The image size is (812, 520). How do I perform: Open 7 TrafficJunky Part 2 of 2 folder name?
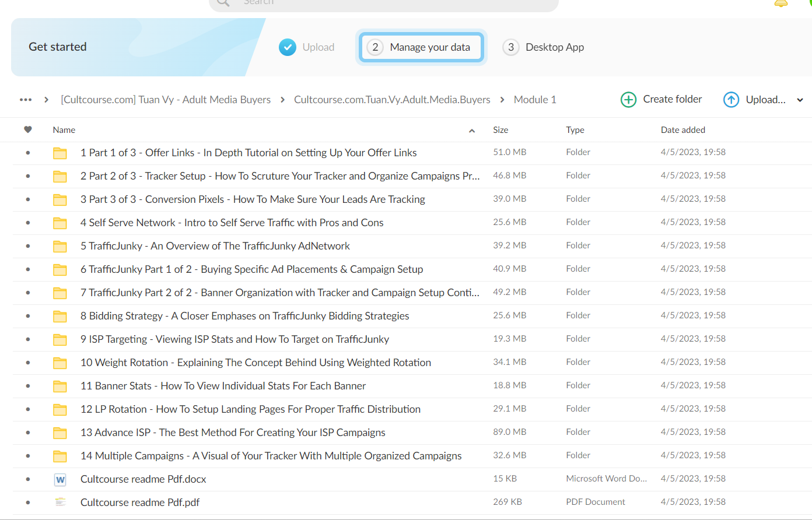coord(280,293)
